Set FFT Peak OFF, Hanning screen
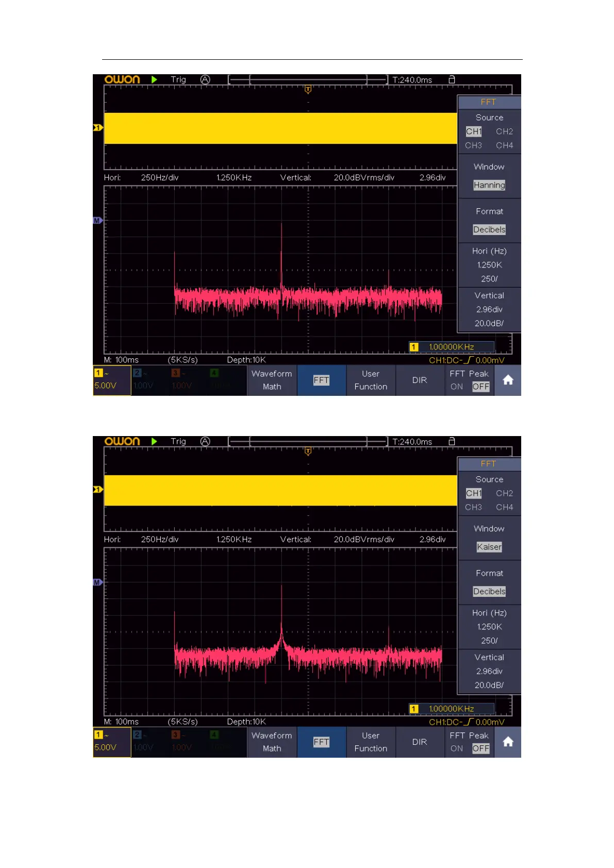Image resolution: width=614 pixels, height=868 pixels. point(480,387)
